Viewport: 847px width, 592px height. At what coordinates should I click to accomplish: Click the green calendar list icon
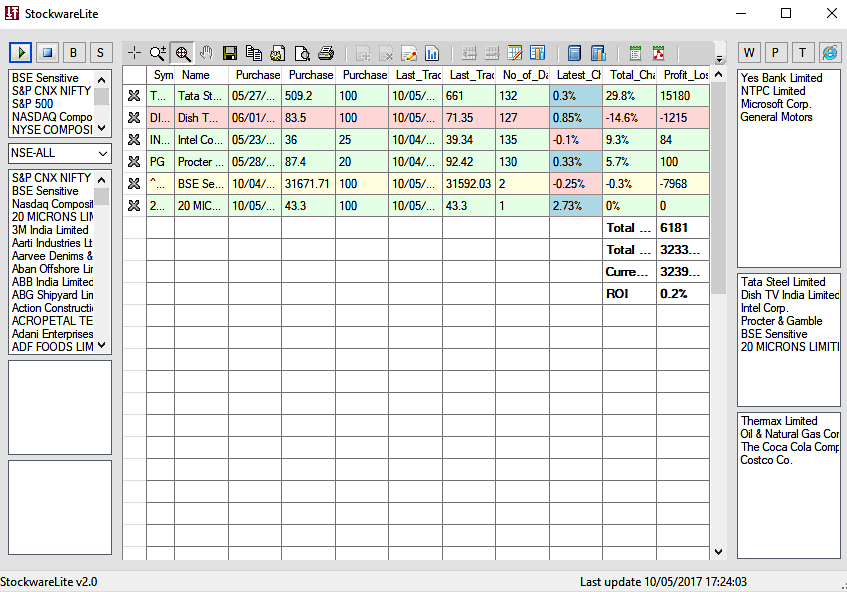pos(635,53)
